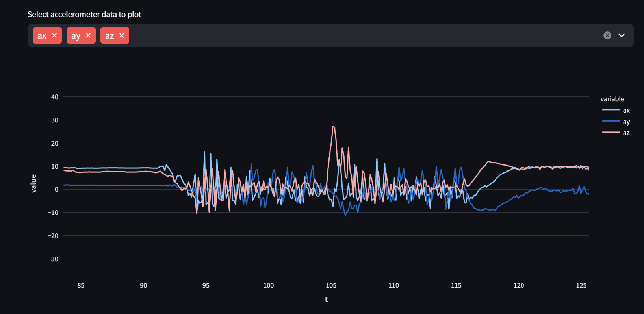
Task: Click the 'variable' legend title
Action: [x=612, y=99]
